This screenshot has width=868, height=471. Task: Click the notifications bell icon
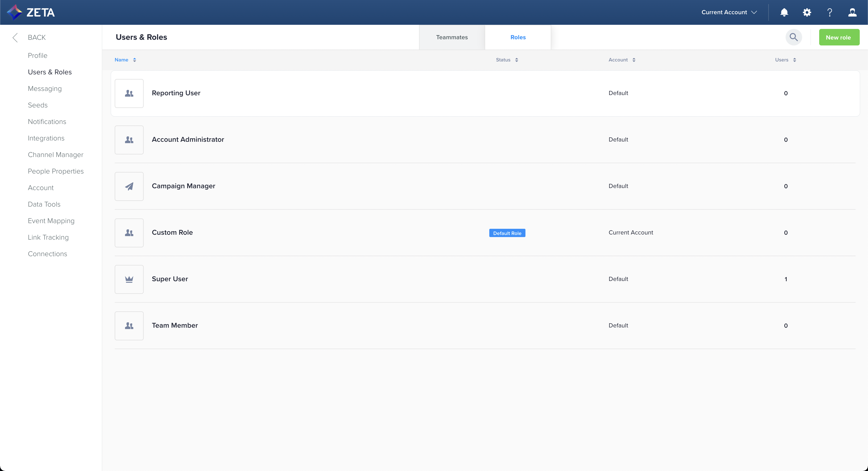(x=784, y=12)
